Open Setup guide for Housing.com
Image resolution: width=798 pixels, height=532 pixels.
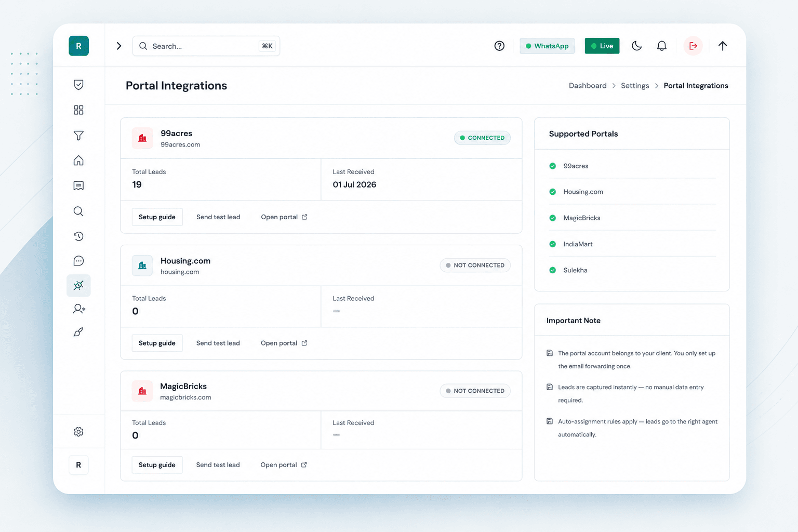(157, 343)
